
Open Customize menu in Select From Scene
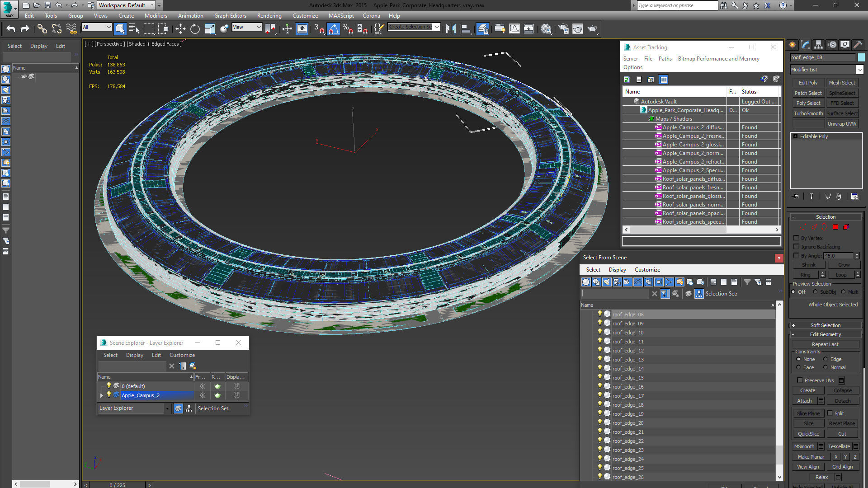click(x=647, y=270)
